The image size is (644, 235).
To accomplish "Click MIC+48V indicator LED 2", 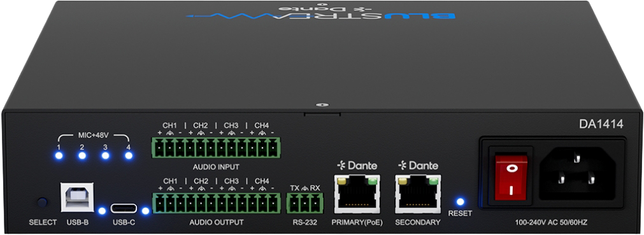I will tap(82, 155).
